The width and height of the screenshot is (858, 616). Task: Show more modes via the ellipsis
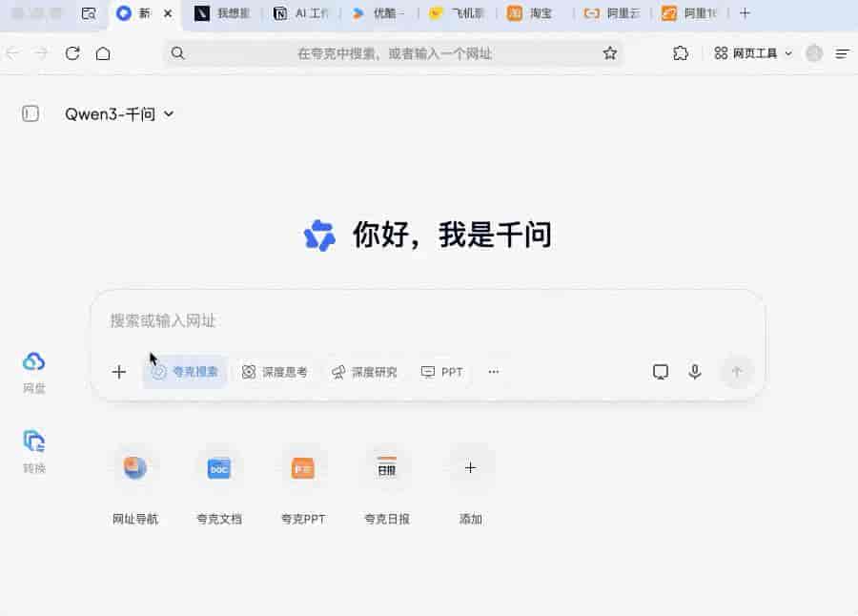tap(494, 372)
